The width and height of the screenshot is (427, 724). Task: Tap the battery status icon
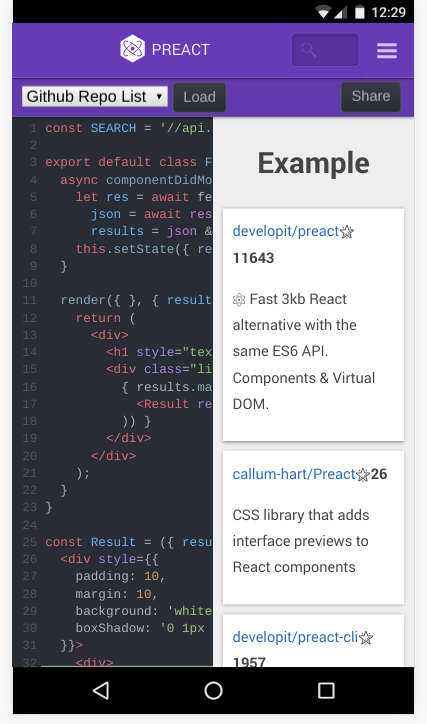(360, 12)
